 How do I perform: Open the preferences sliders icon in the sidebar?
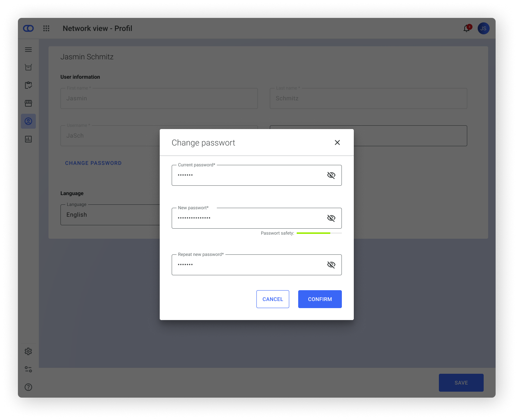click(x=28, y=369)
